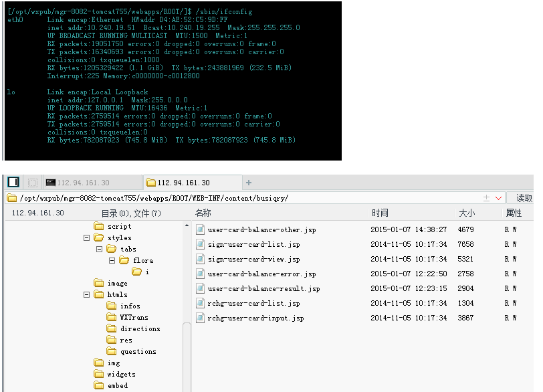Select file icon of user-card-balance-other.jsp
Viewport: 543px width, 392px height.
[x=200, y=229]
